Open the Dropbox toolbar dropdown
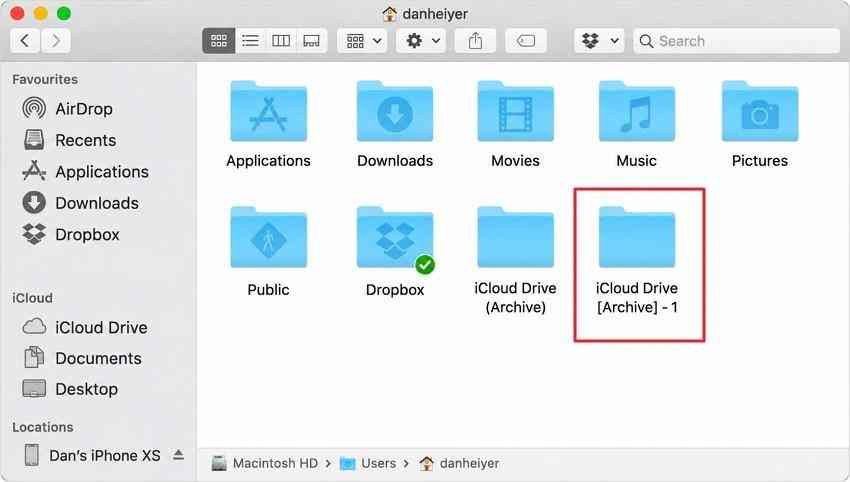850x482 pixels. (599, 41)
